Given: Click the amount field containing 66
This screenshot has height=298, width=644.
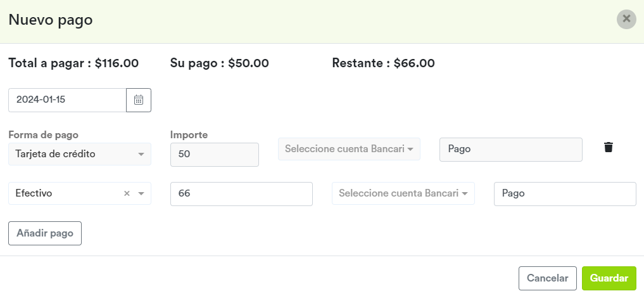Looking at the screenshot, I should coord(241,193).
